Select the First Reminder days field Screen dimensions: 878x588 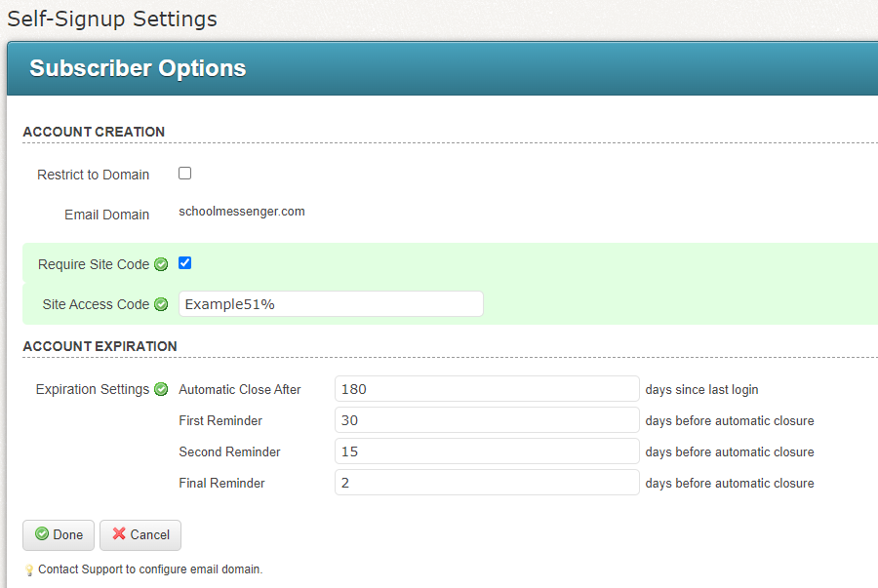click(x=487, y=420)
